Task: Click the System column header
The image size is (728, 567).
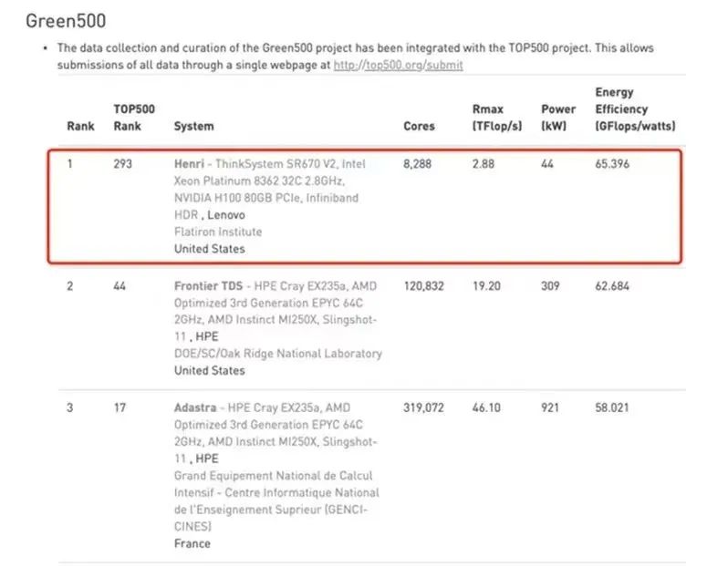Action: click(x=194, y=126)
